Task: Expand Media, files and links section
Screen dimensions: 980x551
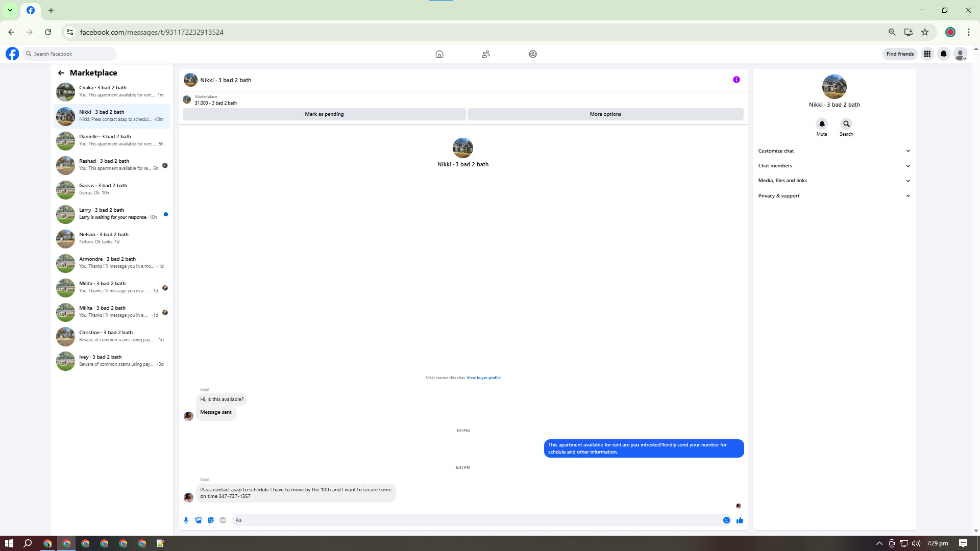Action: point(834,181)
